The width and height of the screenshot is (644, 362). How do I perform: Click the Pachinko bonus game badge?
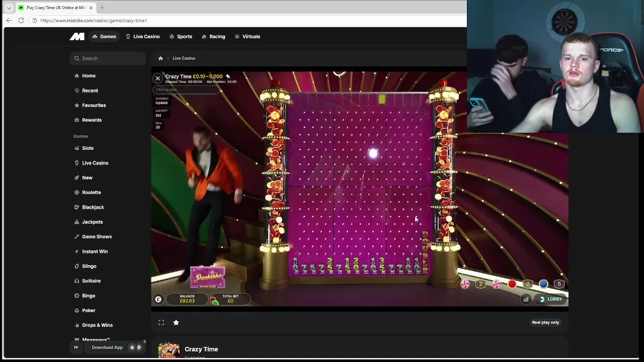click(207, 277)
